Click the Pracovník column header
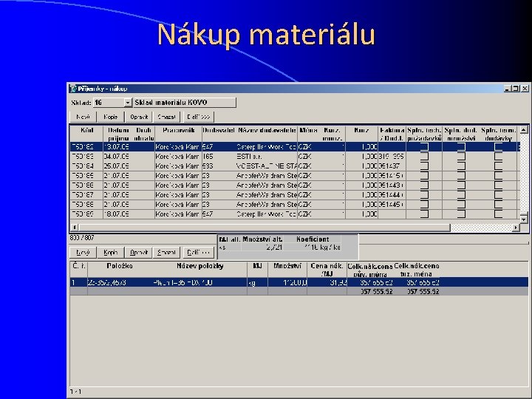 coord(179,134)
